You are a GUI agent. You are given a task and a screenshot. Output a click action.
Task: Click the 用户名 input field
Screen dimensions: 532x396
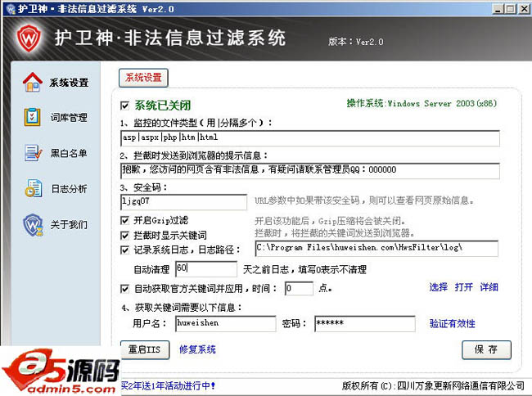pos(226,323)
